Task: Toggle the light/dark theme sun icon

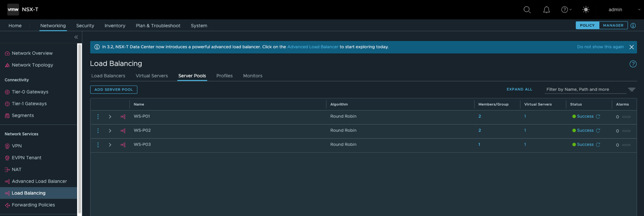Action: [x=586, y=9]
